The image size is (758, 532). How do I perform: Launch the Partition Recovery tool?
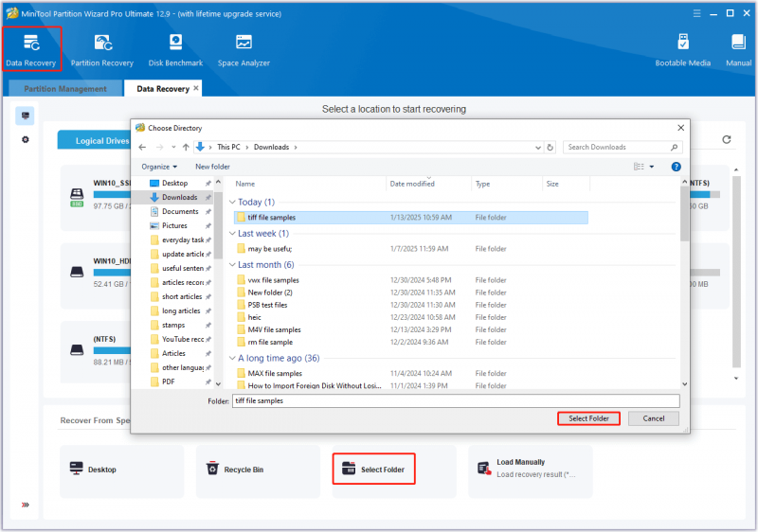102,49
